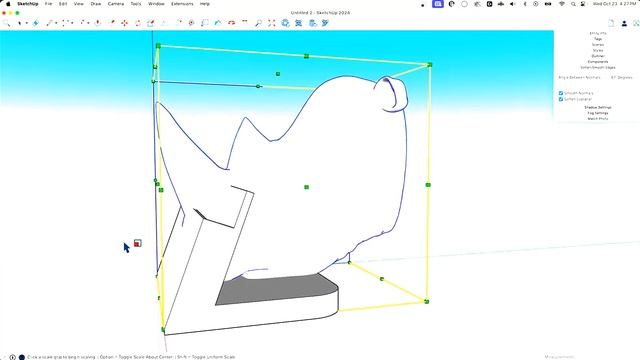
Task: Open the File menu
Action: point(49,4)
